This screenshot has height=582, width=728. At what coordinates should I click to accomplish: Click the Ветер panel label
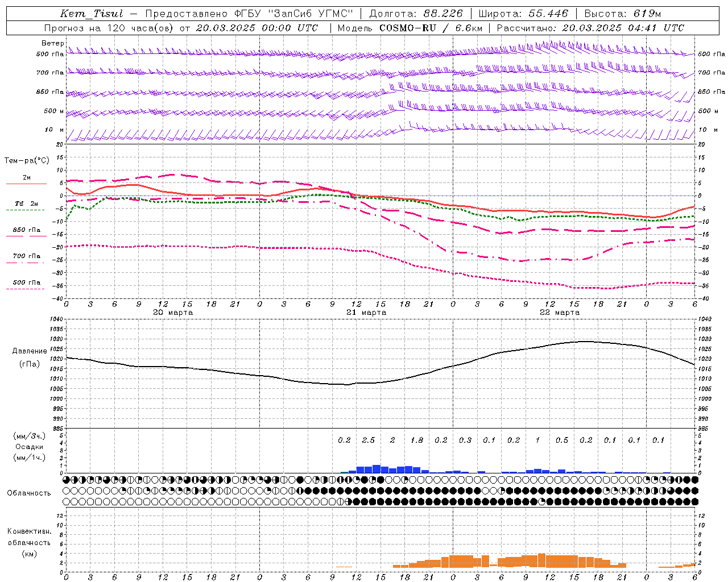[x=52, y=43]
